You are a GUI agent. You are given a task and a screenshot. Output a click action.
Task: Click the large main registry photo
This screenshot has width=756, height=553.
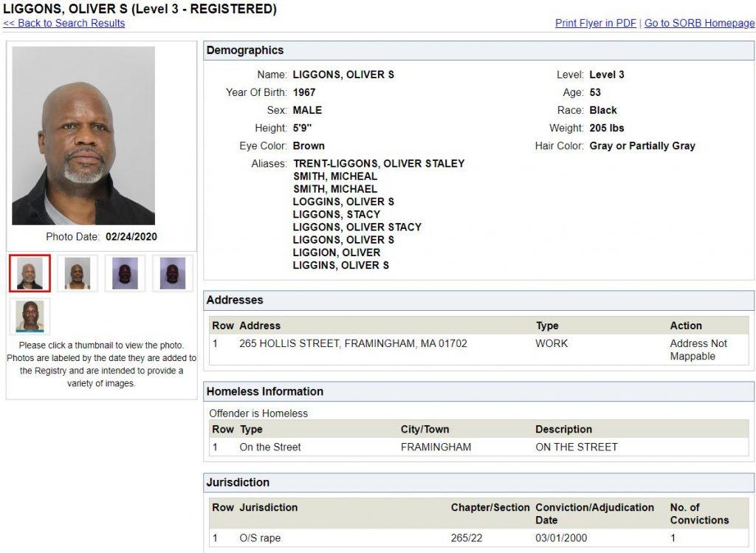pyautogui.click(x=83, y=136)
